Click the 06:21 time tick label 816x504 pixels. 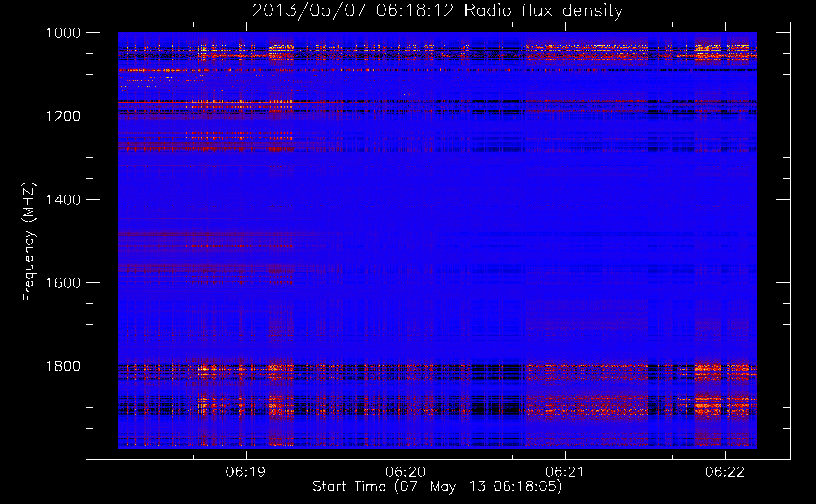[x=565, y=472]
